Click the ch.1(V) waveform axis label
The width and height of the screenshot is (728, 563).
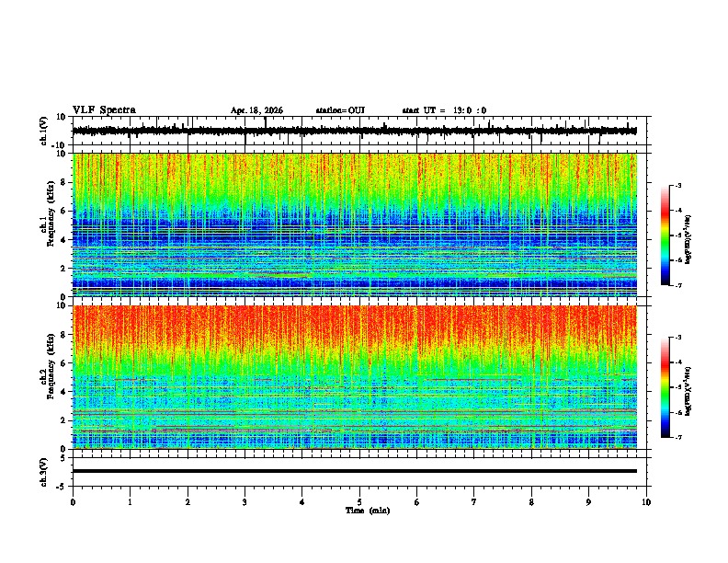44,131
